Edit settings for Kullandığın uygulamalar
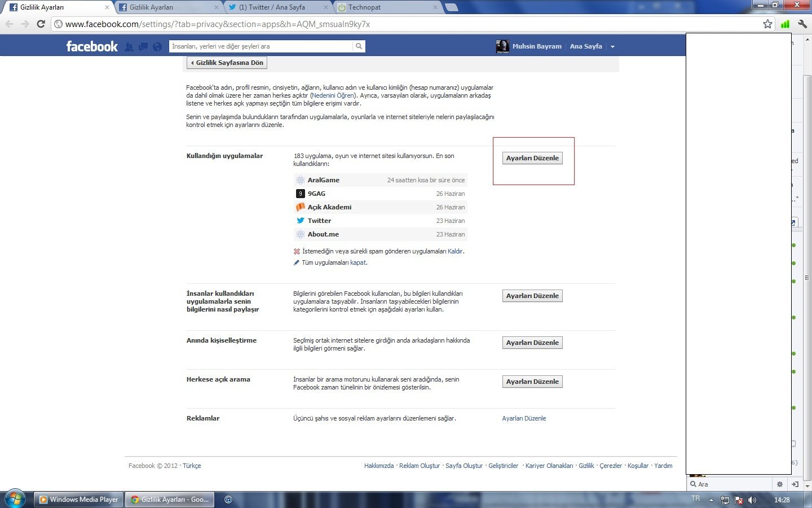 [x=532, y=158]
